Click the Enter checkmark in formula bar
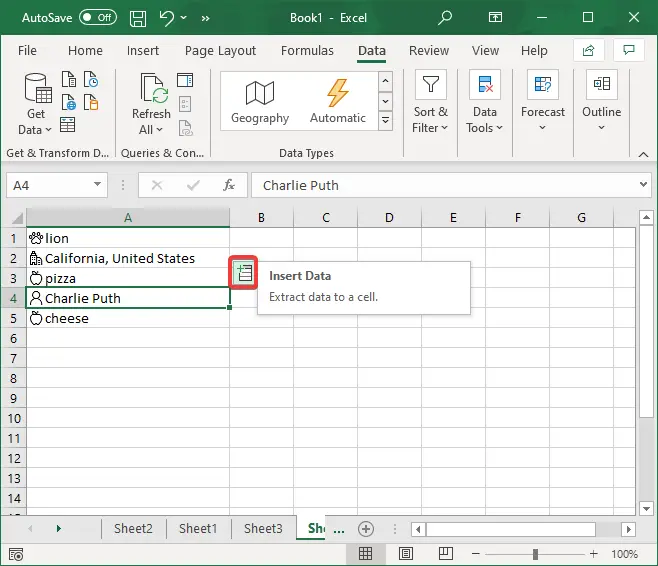The image size is (658, 566). click(193, 185)
